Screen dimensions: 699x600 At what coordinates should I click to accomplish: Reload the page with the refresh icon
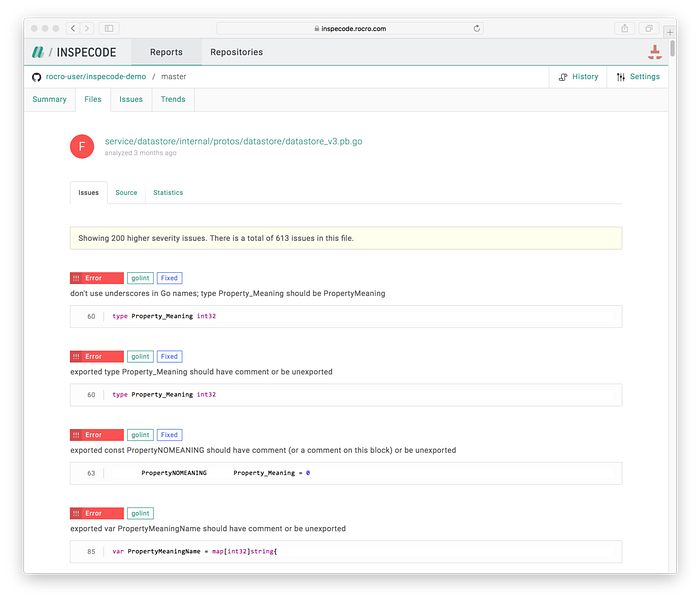(x=477, y=29)
